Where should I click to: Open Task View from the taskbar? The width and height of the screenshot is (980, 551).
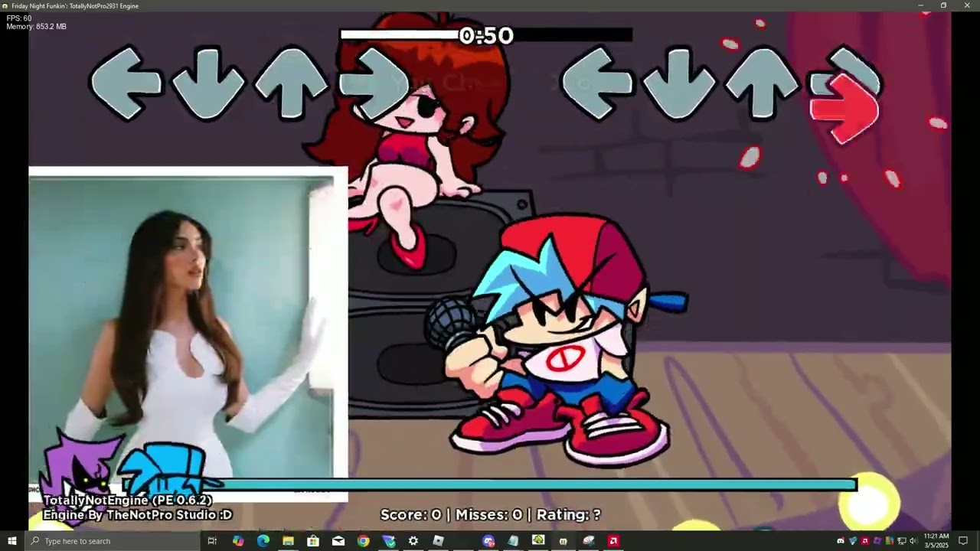pos(212,541)
